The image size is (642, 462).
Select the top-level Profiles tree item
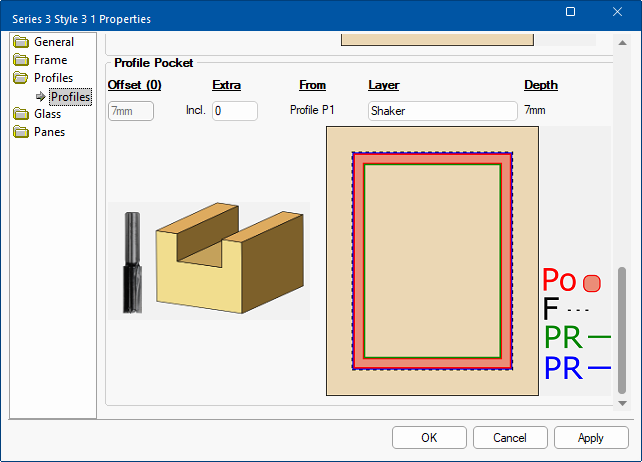[x=53, y=78]
